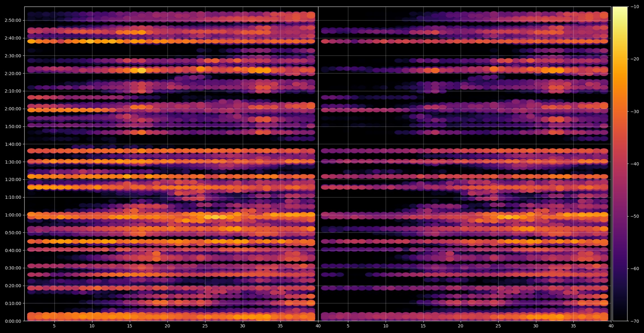Select the "0:40:00" time axis label
Viewport: 644px width, 333px height.
[13, 250]
